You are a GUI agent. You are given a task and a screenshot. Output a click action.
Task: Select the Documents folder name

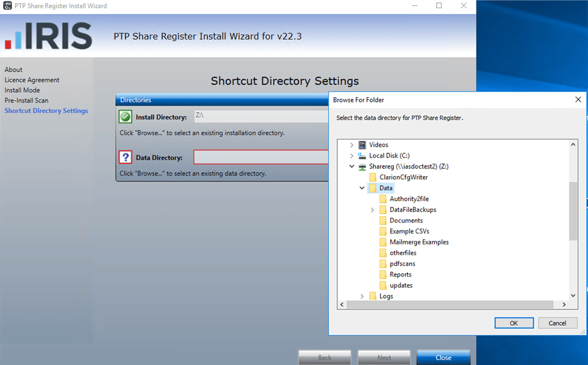click(x=406, y=221)
